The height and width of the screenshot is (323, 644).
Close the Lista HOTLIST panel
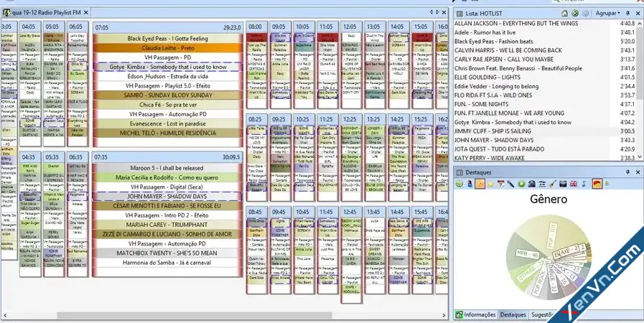coord(638,13)
